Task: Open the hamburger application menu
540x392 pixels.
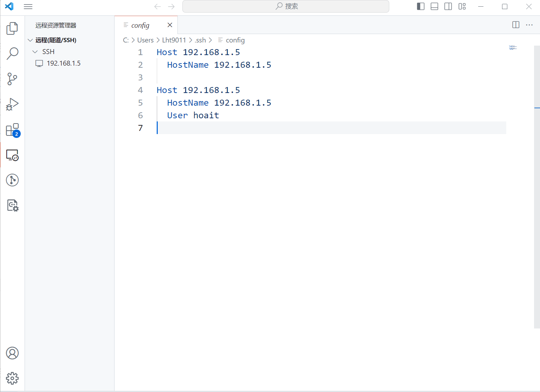Action: 28,6
